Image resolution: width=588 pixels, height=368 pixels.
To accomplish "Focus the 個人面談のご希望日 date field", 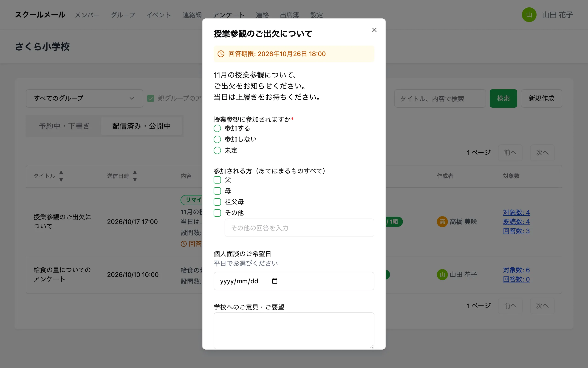I will tap(294, 281).
